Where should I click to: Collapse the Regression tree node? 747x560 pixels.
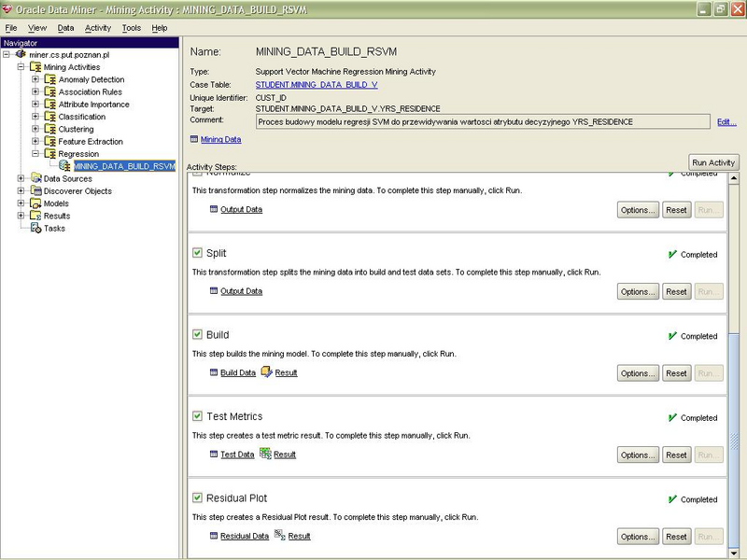[35, 154]
